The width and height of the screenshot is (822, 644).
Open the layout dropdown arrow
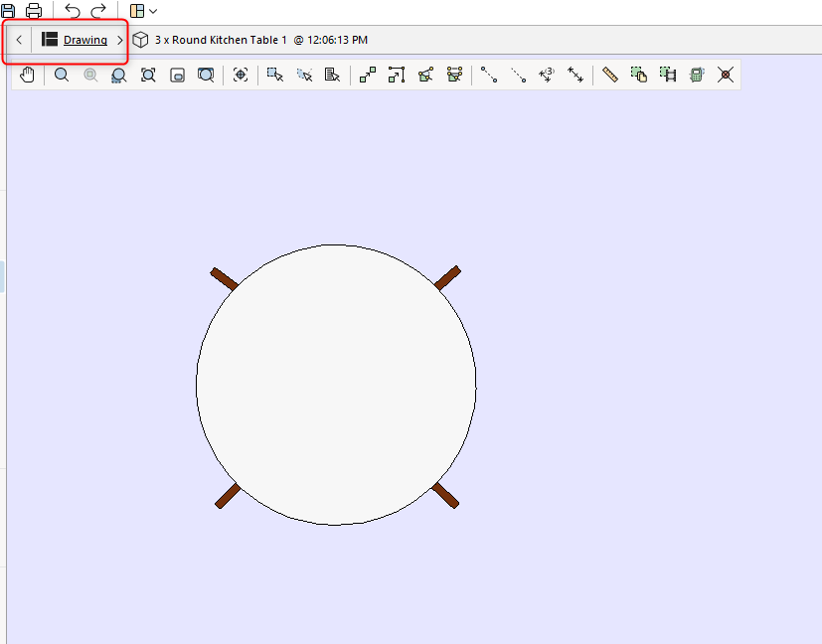[x=153, y=11]
